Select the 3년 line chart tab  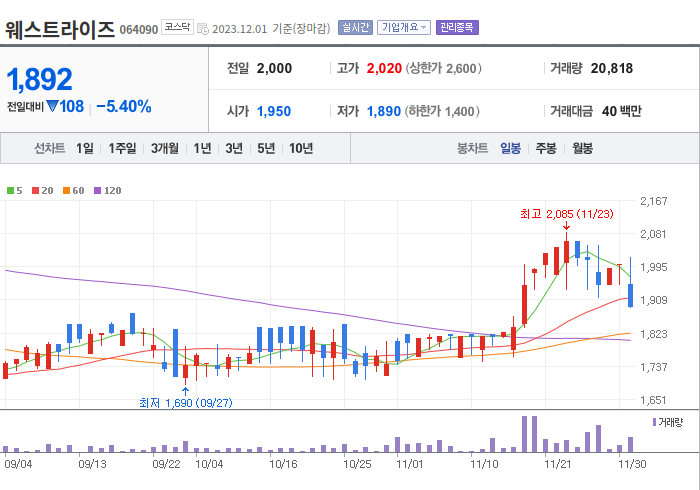click(234, 148)
